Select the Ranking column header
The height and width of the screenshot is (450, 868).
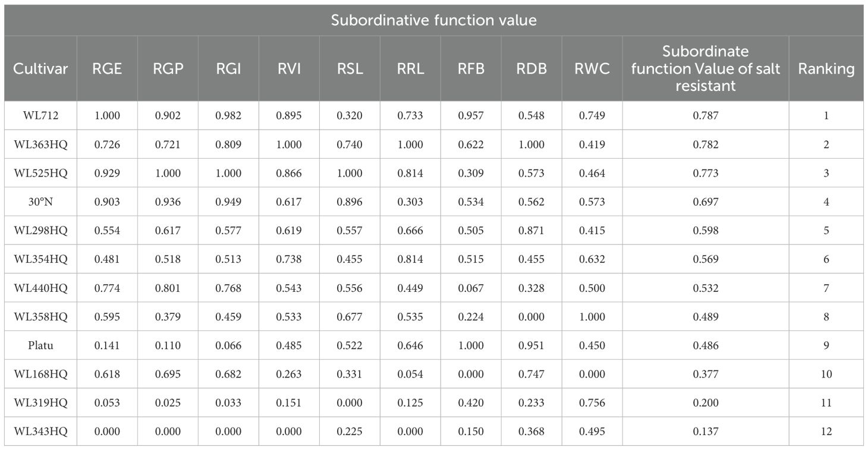tap(826, 68)
